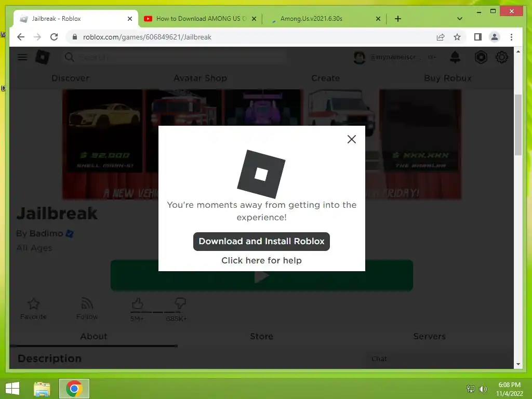Image resolution: width=532 pixels, height=399 pixels.
Task: View site security lock info
Action: (75, 37)
